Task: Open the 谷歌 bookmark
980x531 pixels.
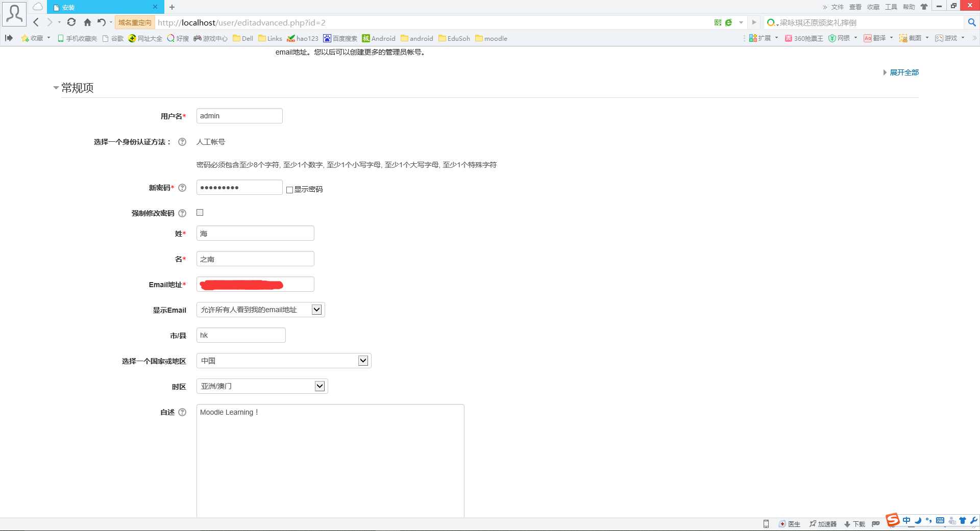Action: [113, 38]
